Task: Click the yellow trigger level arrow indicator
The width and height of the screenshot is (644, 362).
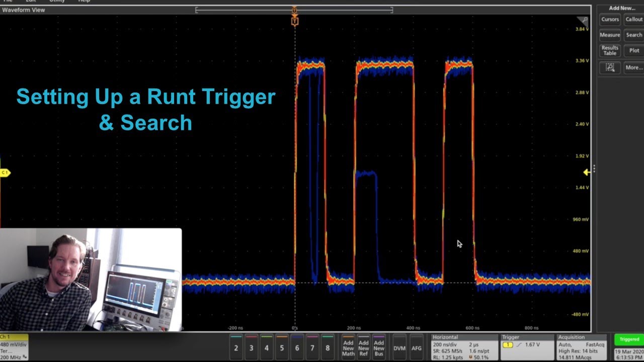Action: click(x=587, y=172)
